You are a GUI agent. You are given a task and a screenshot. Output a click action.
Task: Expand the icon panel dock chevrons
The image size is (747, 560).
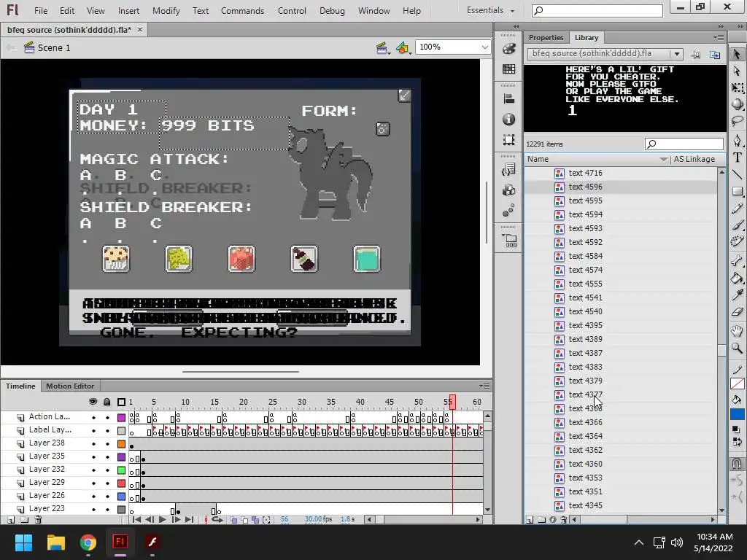(516, 27)
